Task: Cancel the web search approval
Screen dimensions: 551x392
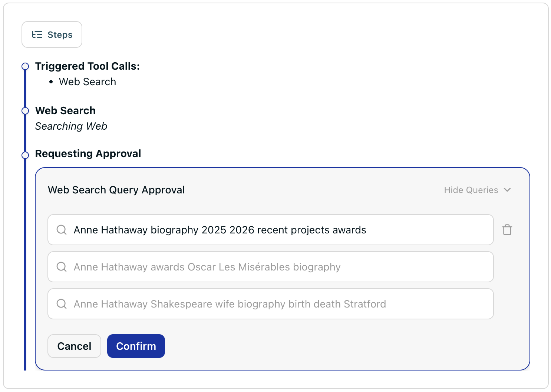Action: click(x=74, y=346)
